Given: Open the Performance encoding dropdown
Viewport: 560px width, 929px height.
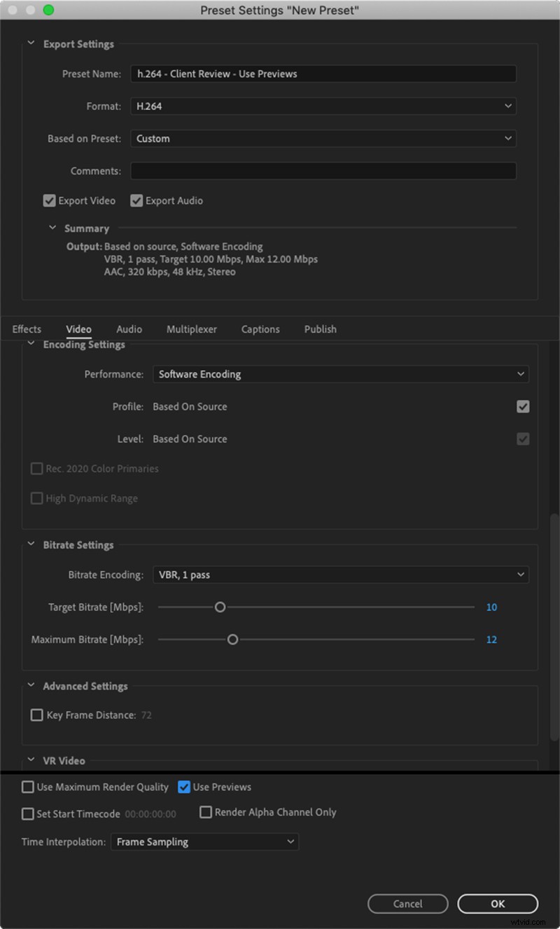Looking at the screenshot, I should pos(341,373).
